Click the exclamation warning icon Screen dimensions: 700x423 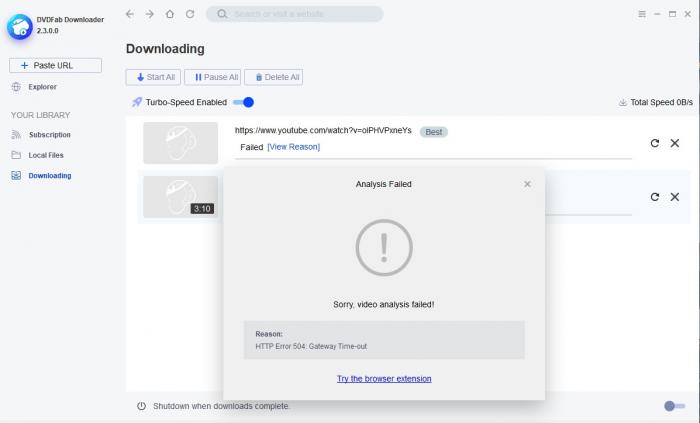[384, 248]
